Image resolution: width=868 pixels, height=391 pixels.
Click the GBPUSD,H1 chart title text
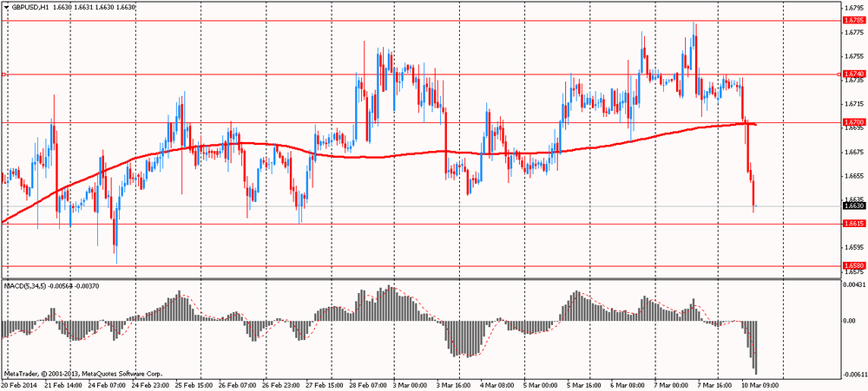point(32,6)
